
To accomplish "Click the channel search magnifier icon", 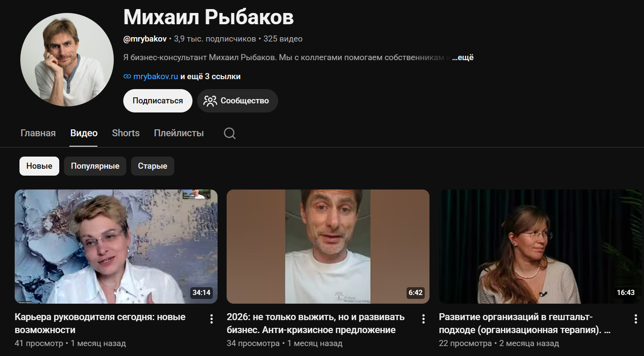I will coord(230,133).
